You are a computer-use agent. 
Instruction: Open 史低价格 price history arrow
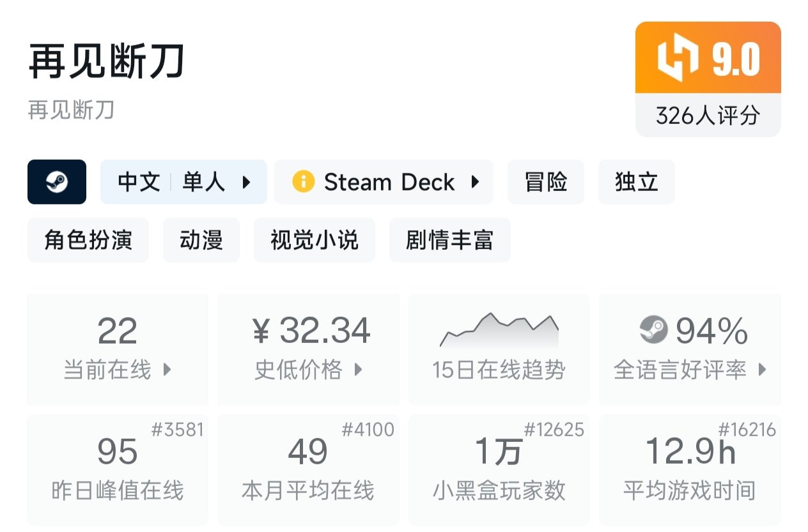click(x=358, y=369)
